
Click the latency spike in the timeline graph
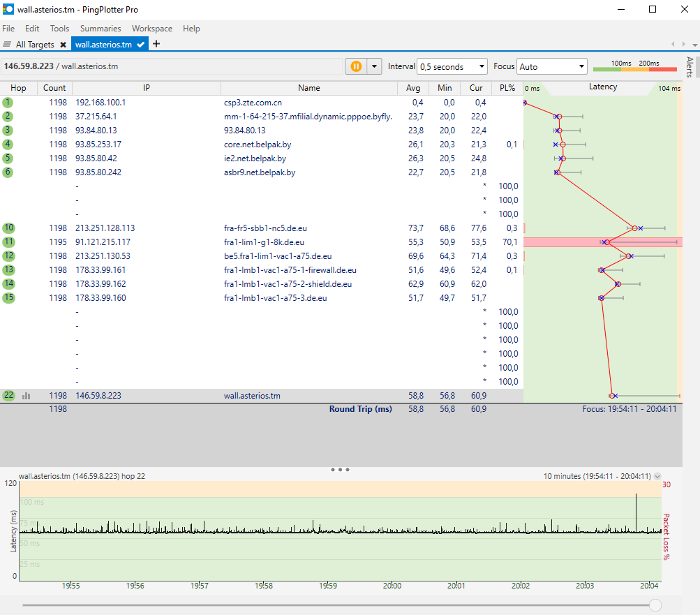636,512
